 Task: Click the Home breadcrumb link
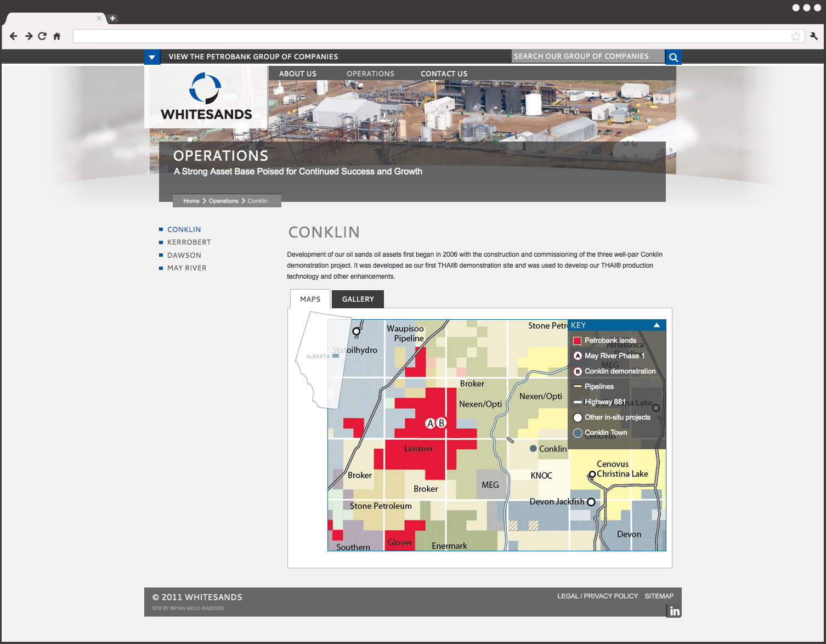point(191,201)
